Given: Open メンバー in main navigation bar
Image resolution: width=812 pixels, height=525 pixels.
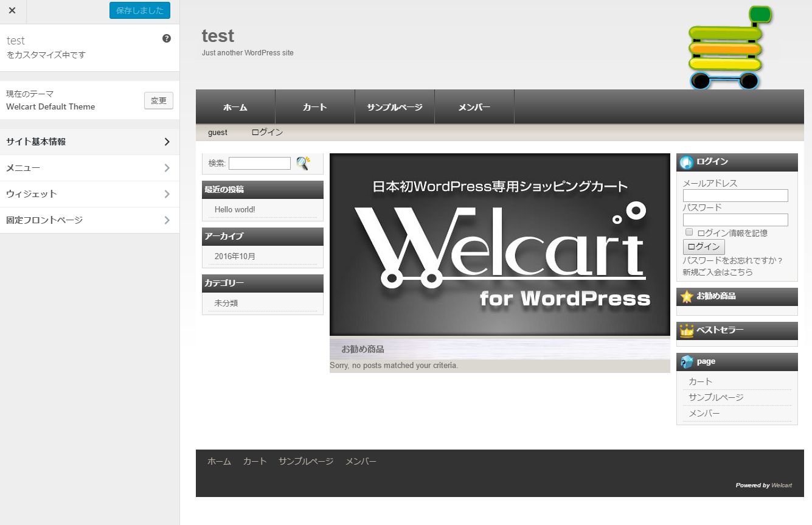Looking at the screenshot, I should click(x=474, y=107).
